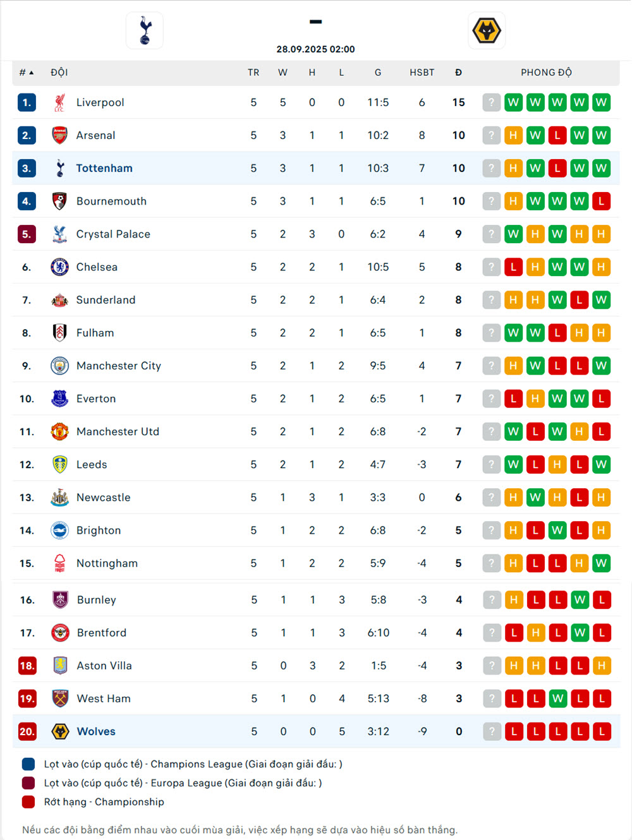Click the blue Champions League legend swatch
This screenshot has width=632, height=840.
coord(28,764)
